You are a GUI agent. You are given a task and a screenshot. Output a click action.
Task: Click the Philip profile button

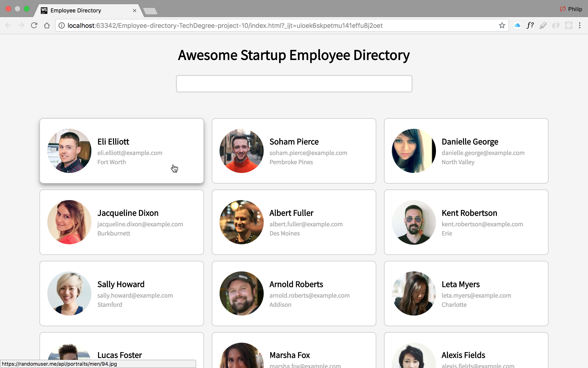pos(571,9)
